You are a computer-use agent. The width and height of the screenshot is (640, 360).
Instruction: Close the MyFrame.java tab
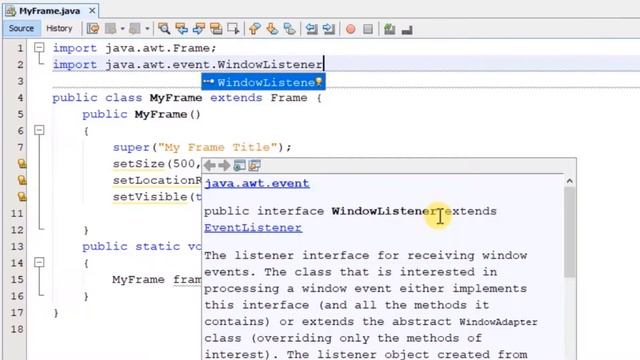[92, 11]
